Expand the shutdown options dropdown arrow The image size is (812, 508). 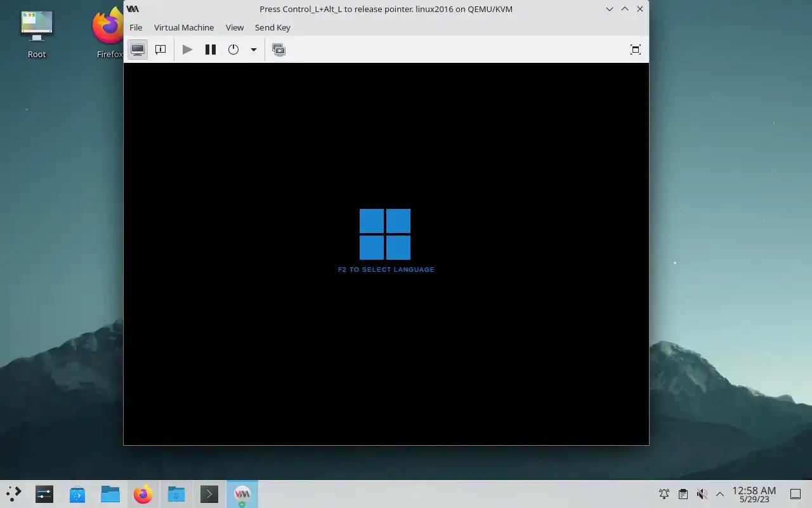click(x=253, y=50)
